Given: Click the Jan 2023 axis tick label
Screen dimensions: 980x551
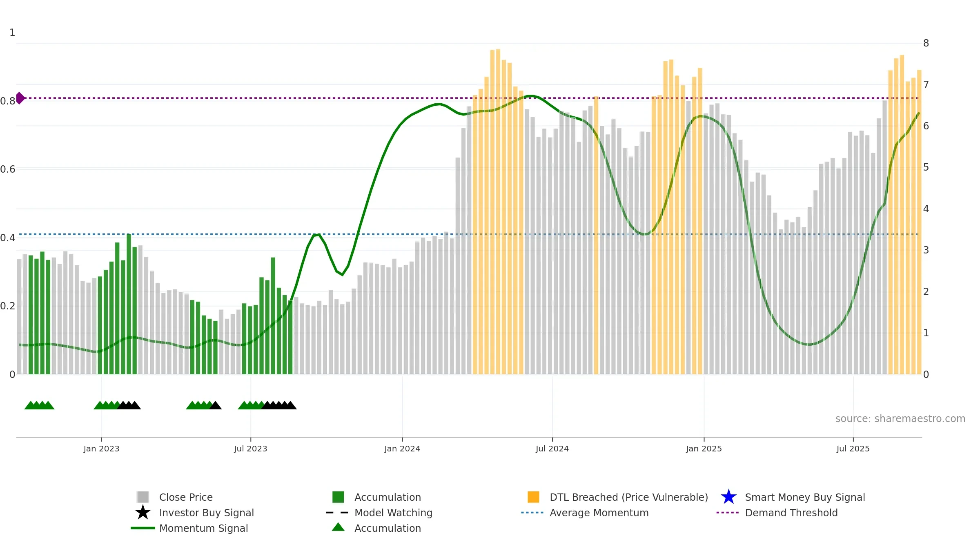Looking at the screenshot, I should click(101, 449).
